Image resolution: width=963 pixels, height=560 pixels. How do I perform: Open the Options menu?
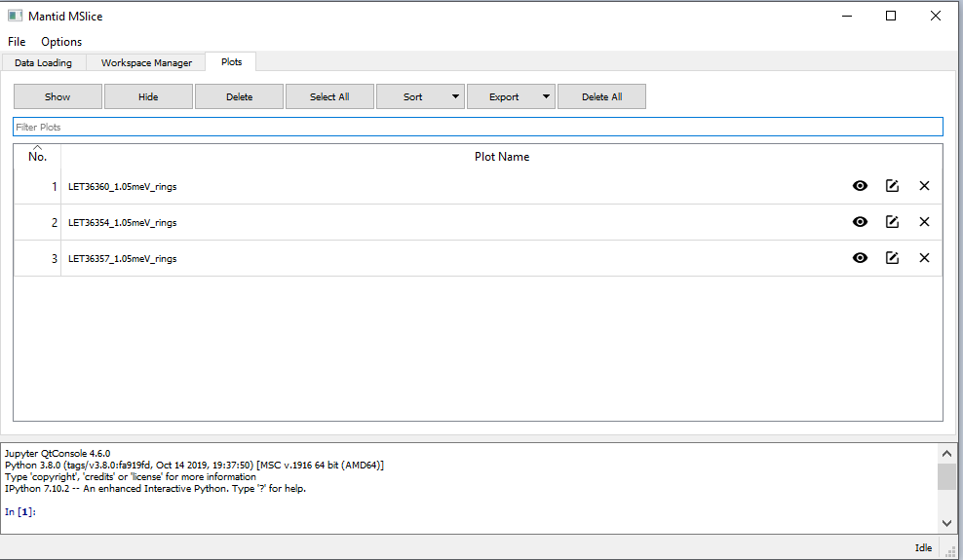[x=61, y=42]
